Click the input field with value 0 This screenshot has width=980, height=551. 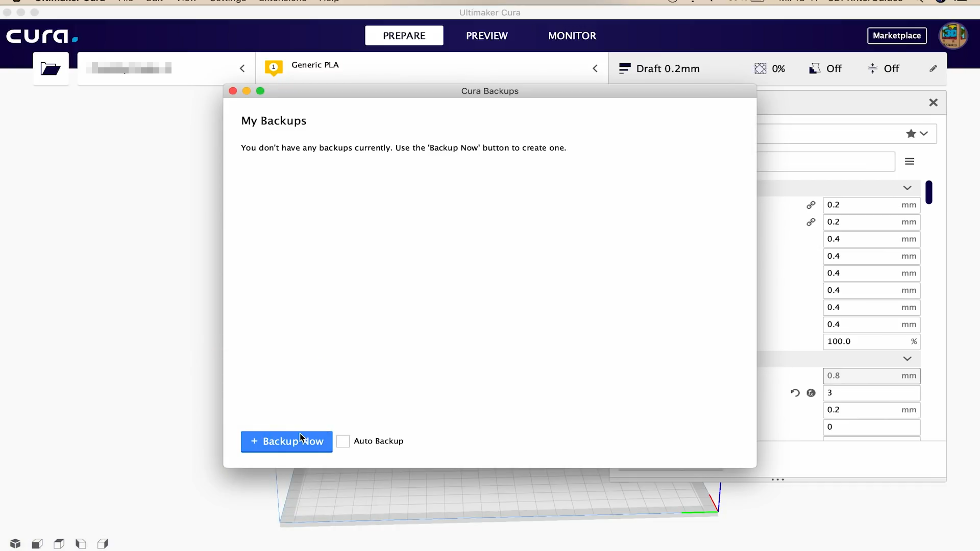pos(871,427)
